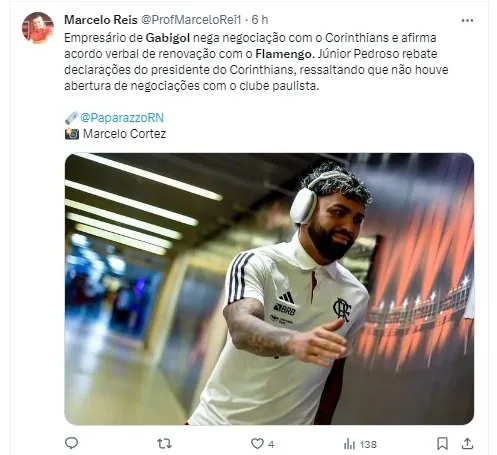Open the view analytics bar chart icon

(349, 444)
